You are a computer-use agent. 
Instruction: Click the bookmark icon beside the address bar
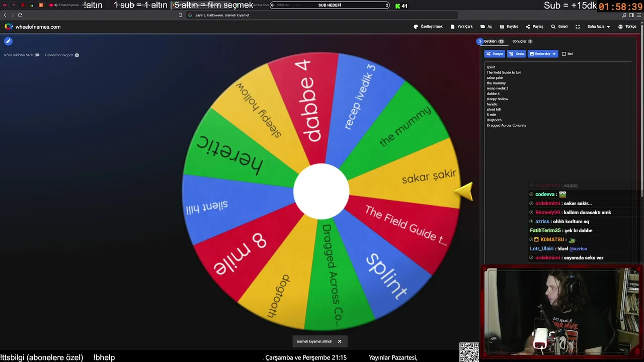pyautogui.click(x=181, y=15)
